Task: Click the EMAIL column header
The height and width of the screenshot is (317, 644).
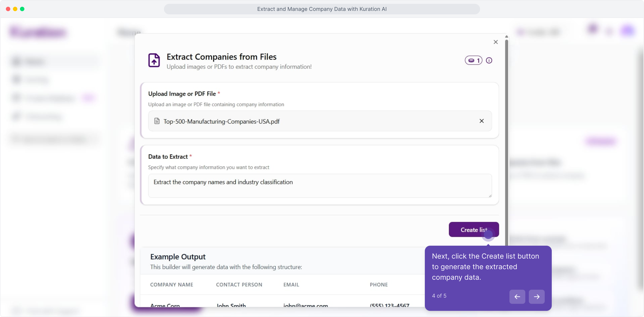Action: tap(291, 285)
